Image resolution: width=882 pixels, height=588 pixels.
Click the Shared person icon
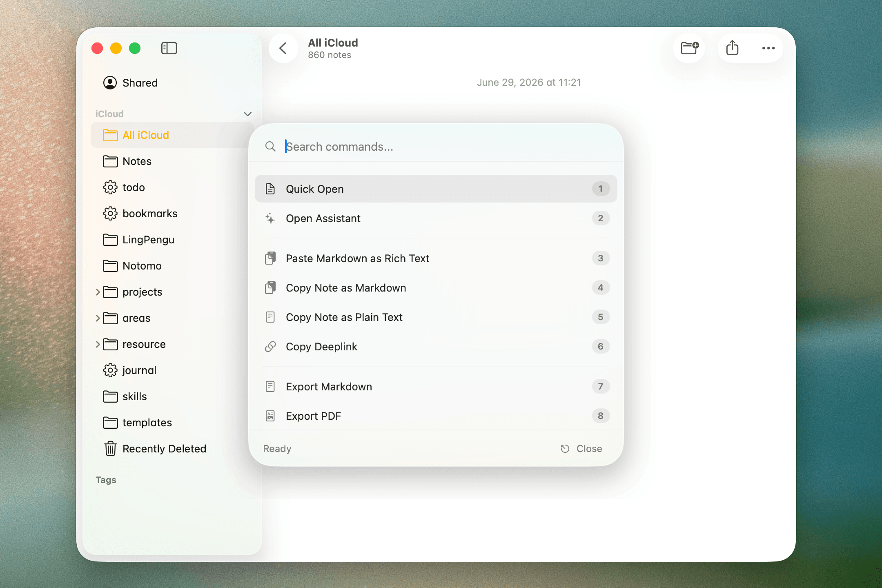(x=110, y=83)
